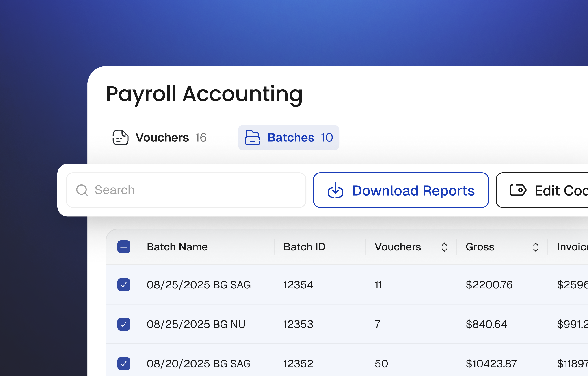
Task: Click the Download Reports button
Action: [401, 190]
